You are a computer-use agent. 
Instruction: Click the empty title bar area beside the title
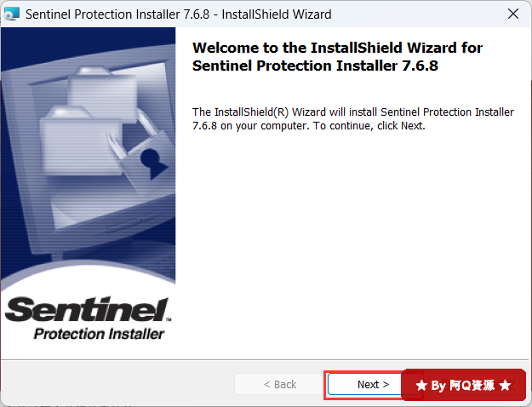pos(409,14)
